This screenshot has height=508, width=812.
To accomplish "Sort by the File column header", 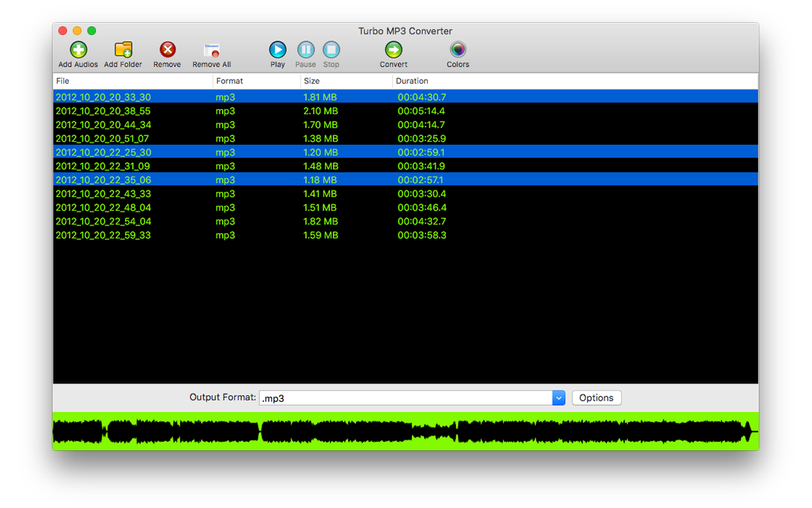I will (x=133, y=81).
